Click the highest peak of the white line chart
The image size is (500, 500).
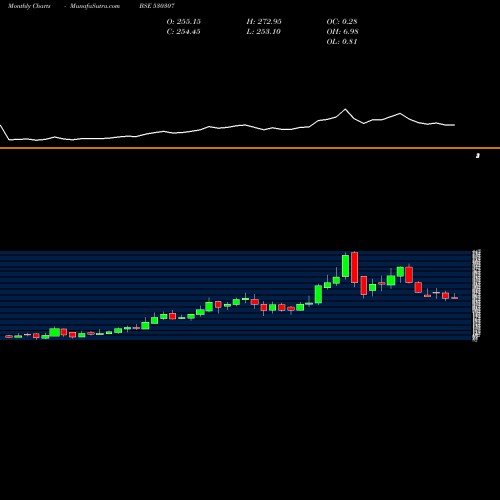click(x=345, y=109)
